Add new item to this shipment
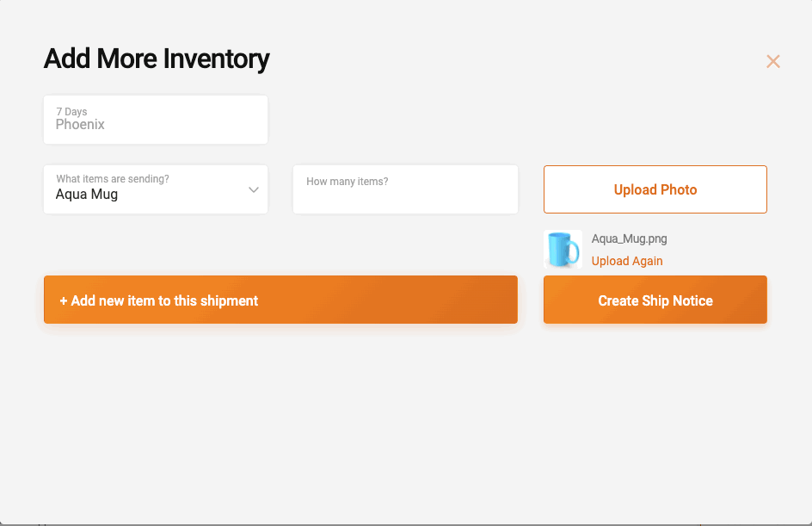This screenshot has height=526, width=812. coord(280,300)
